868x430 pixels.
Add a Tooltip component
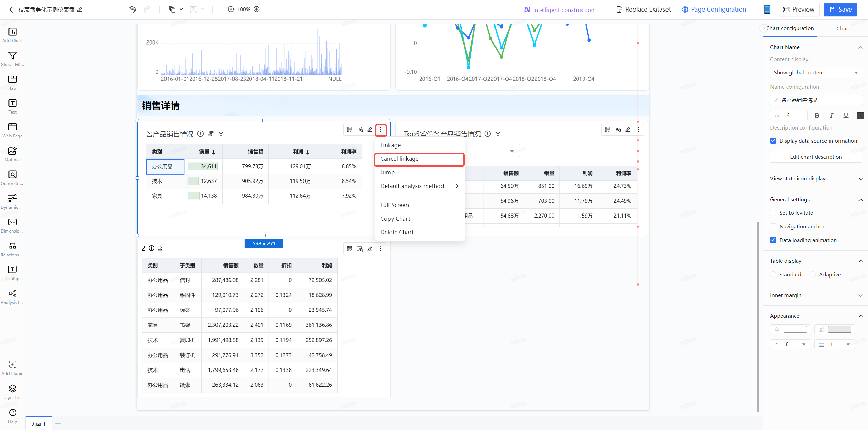(x=13, y=273)
